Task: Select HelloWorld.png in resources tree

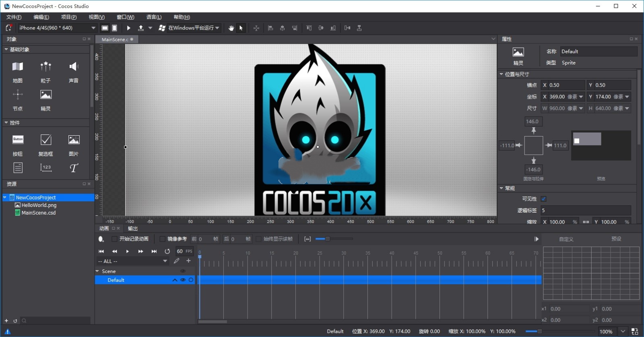Action: coord(39,205)
